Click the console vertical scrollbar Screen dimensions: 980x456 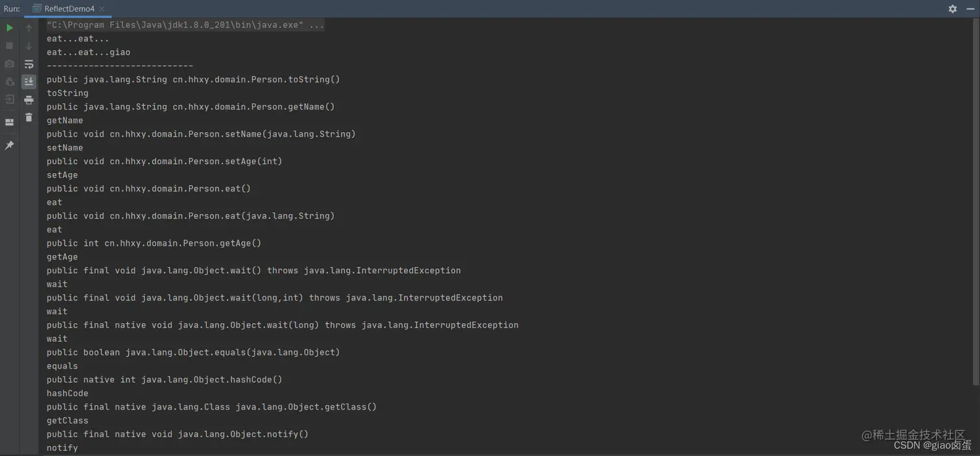976,201
